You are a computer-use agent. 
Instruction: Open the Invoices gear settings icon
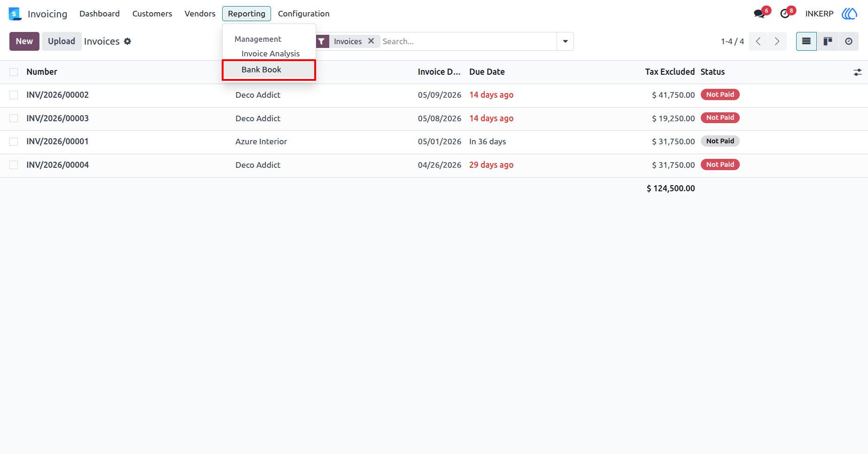[127, 41]
